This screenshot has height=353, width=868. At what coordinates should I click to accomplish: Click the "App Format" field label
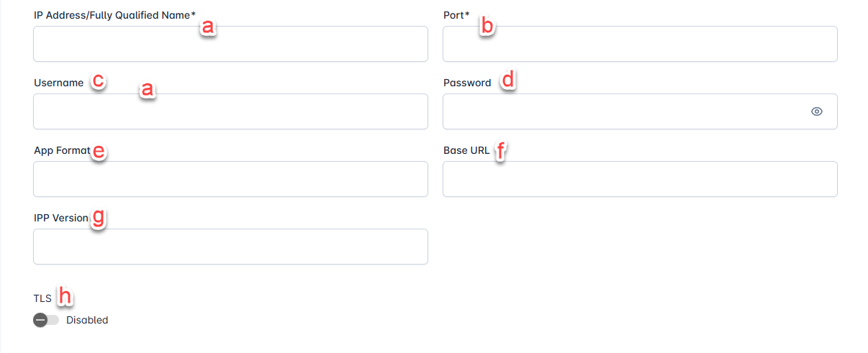62,150
